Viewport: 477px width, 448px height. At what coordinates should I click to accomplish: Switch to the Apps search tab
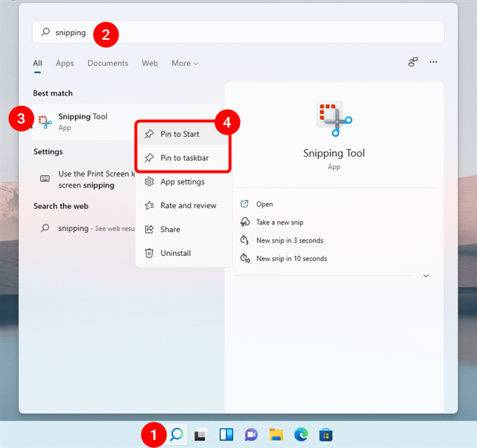pyautogui.click(x=65, y=63)
